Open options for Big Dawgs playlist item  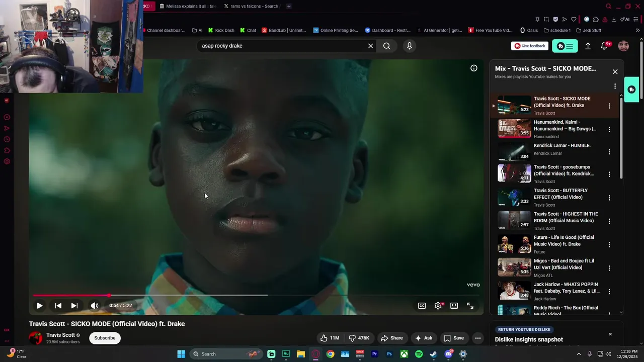click(609, 129)
